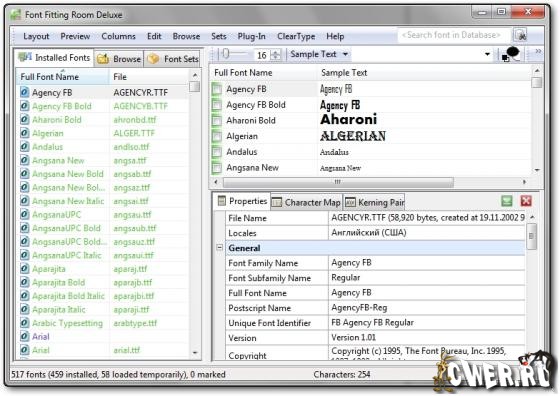
Task: Click the installed fonts scroll down arrow
Action: click(x=195, y=352)
